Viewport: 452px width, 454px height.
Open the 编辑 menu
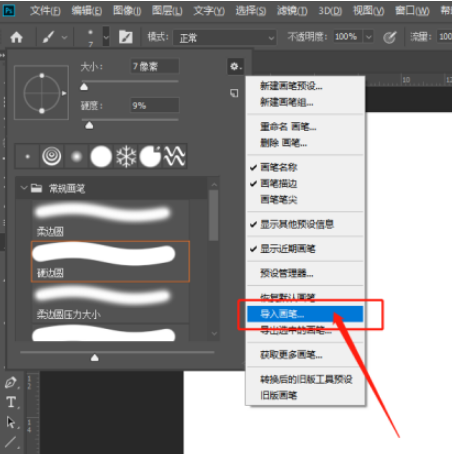click(x=87, y=11)
